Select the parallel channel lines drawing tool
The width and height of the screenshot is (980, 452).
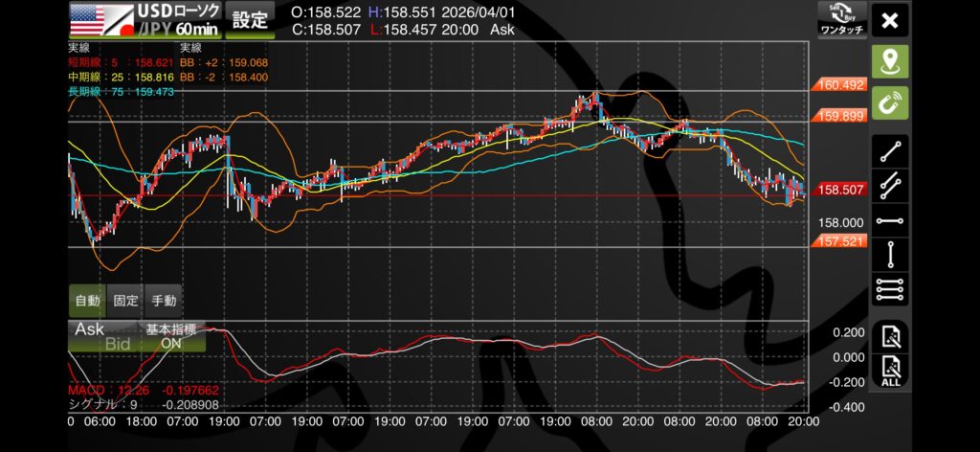[x=890, y=183]
